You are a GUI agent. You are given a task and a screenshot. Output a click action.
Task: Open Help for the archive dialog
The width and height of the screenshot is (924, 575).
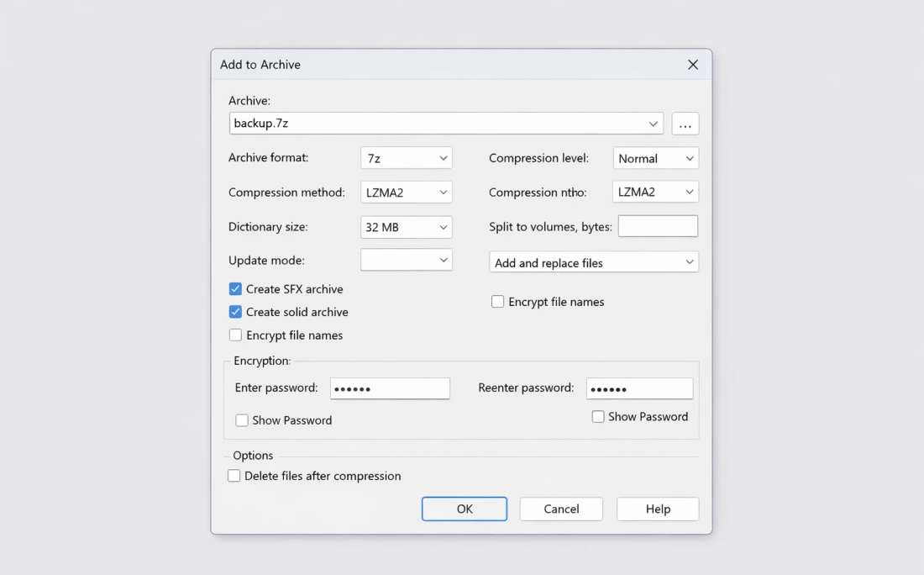[x=658, y=509]
